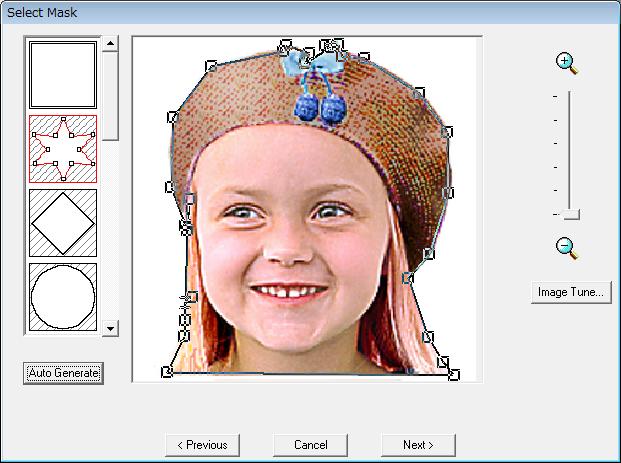Screen dimensions: 621x463
Task: Select the star-shaped mask thumbnail
Action: tap(63, 149)
